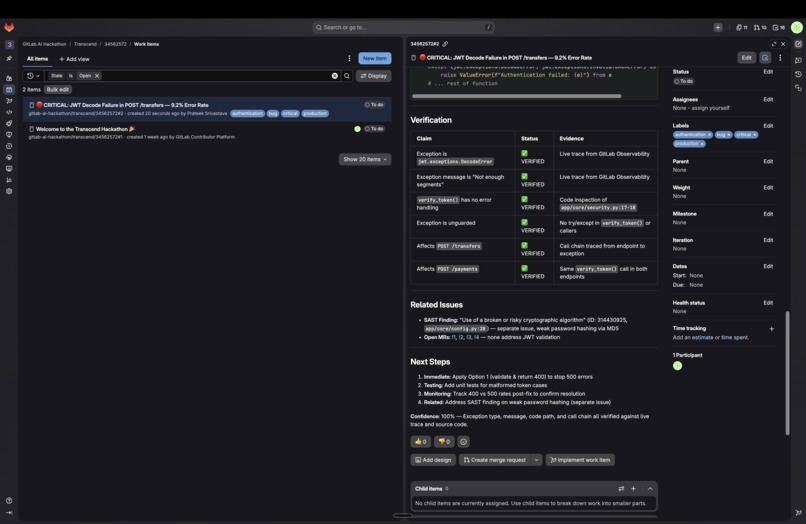Edit the Status field
Image resolution: width=806 pixels, height=524 pixels.
coord(768,72)
